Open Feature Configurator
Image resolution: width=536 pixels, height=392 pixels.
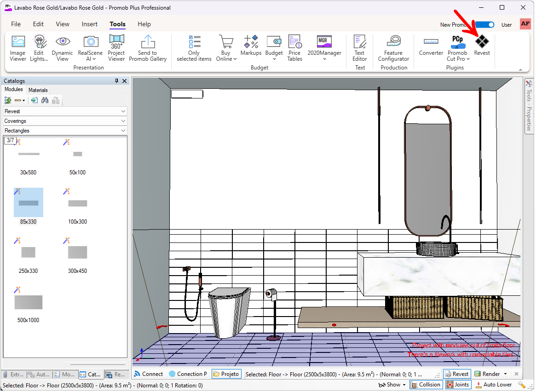pos(393,48)
